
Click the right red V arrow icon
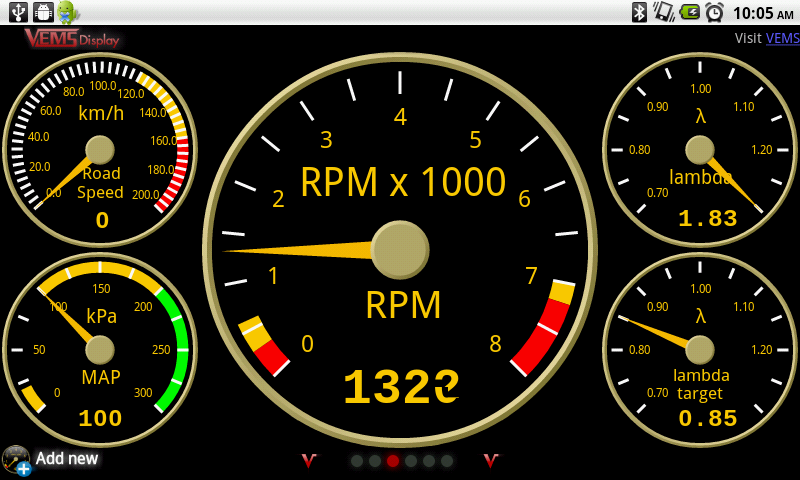click(x=491, y=461)
